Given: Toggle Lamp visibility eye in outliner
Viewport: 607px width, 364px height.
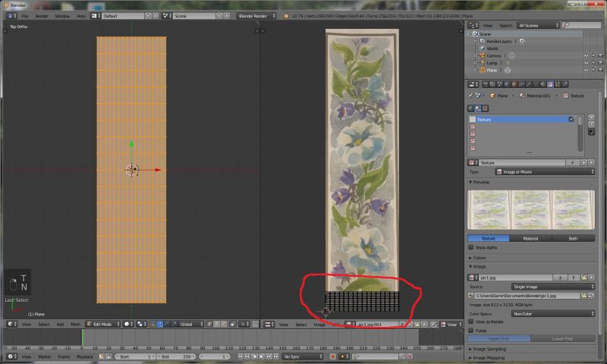Looking at the screenshot, I should click(x=586, y=63).
